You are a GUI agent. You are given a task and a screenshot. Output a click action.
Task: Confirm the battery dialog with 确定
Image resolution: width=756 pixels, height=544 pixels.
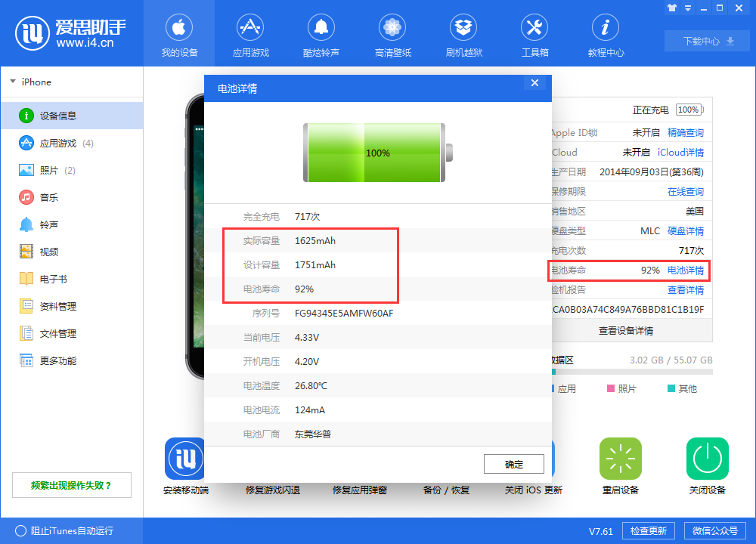[x=513, y=463]
